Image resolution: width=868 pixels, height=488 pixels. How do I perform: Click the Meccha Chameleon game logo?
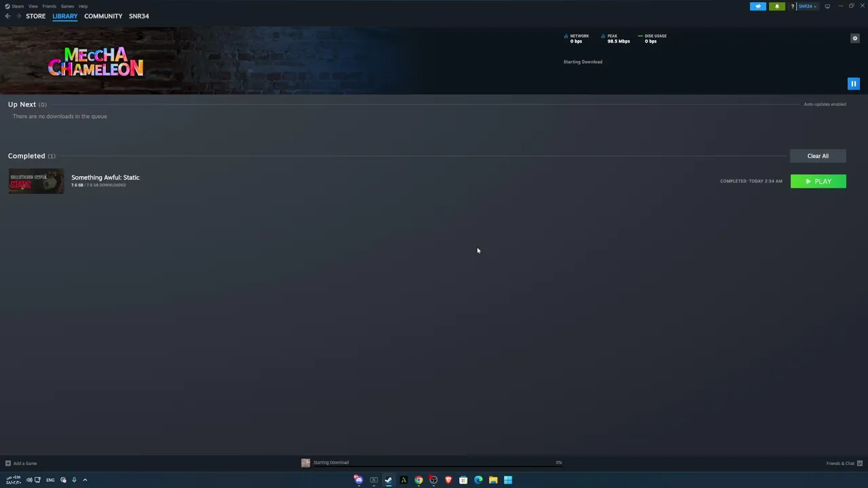(96, 62)
